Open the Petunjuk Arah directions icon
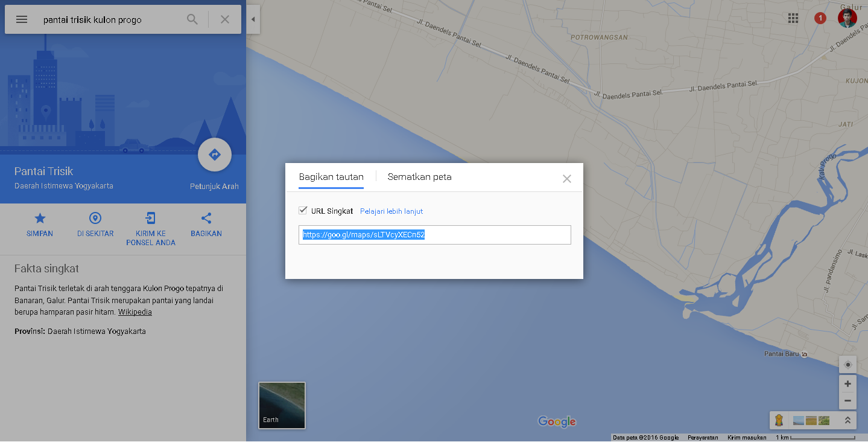This screenshot has width=868, height=442. click(214, 154)
